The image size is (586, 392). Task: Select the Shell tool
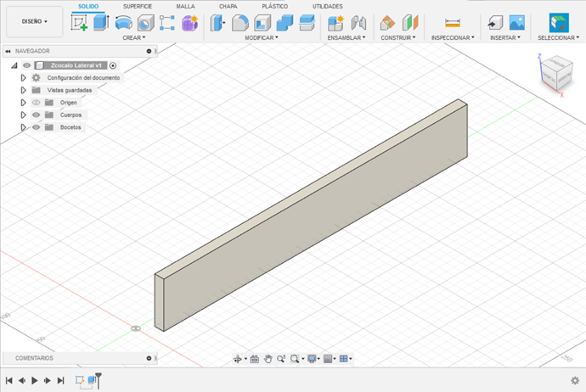click(262, 23)
